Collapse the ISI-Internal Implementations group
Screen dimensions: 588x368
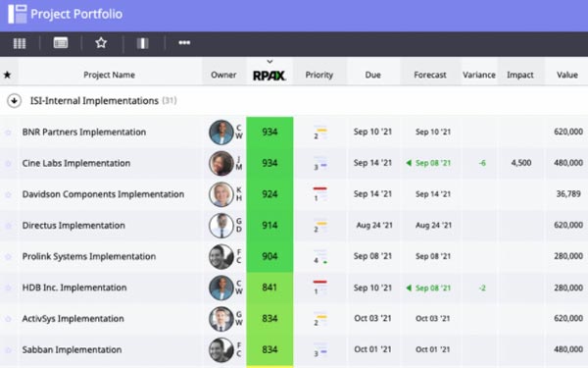point(15,101)
